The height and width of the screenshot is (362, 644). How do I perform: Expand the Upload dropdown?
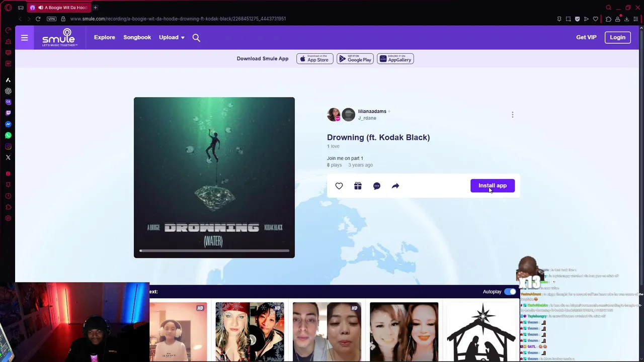coord(172,38)
